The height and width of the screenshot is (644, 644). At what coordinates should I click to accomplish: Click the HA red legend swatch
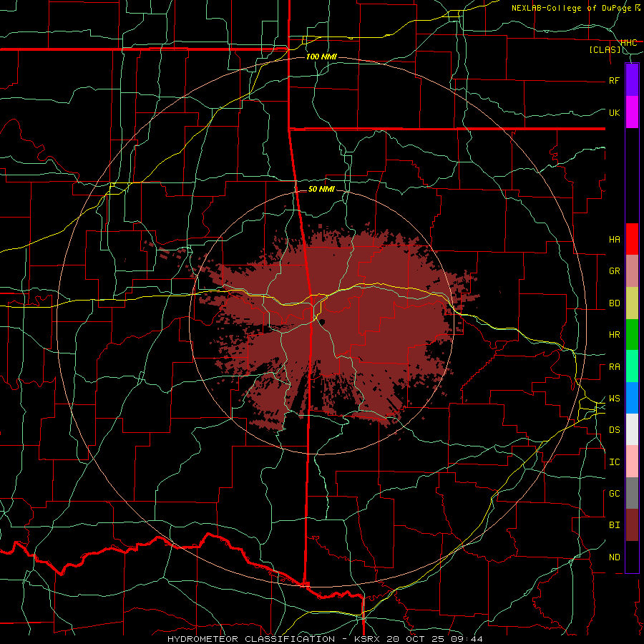632,239
